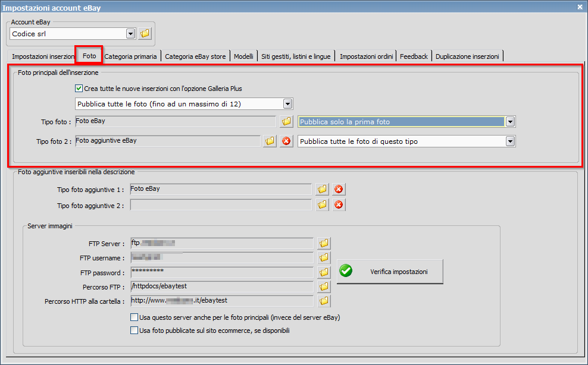Click Tipo foto field showing Foto eBay
Viewport: 588px width, 365px height.
click(x=176, y=121)
